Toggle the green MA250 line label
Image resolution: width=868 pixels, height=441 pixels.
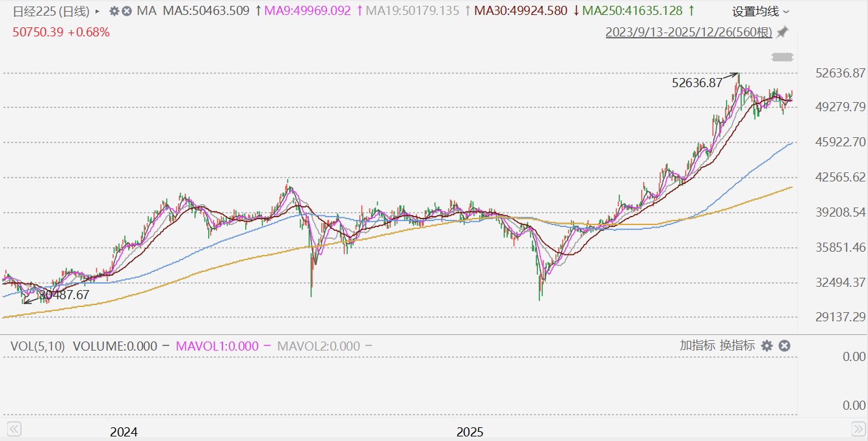(631, 11)
